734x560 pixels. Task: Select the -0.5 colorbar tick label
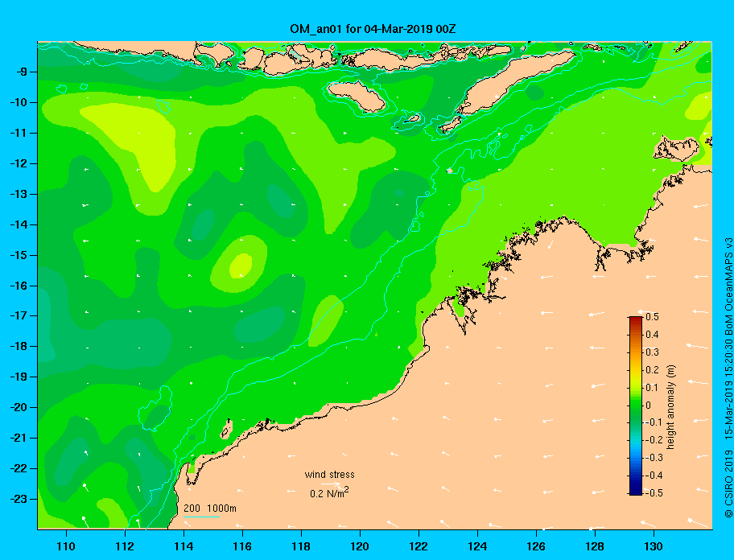point(654,492)
